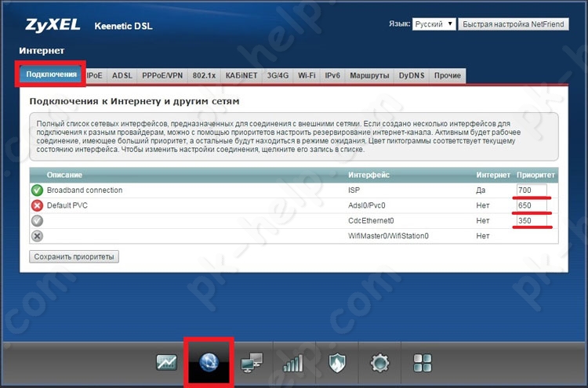Open the Internet globe icon
Viewport: 588px width, 388px height.
click(209, 362)
